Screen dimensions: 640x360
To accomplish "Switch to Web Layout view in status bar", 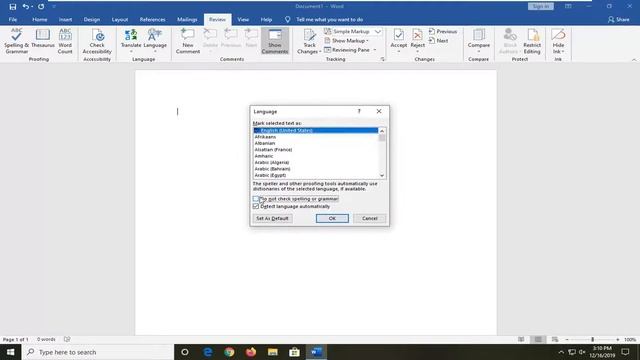I will [x=555, y=339].
